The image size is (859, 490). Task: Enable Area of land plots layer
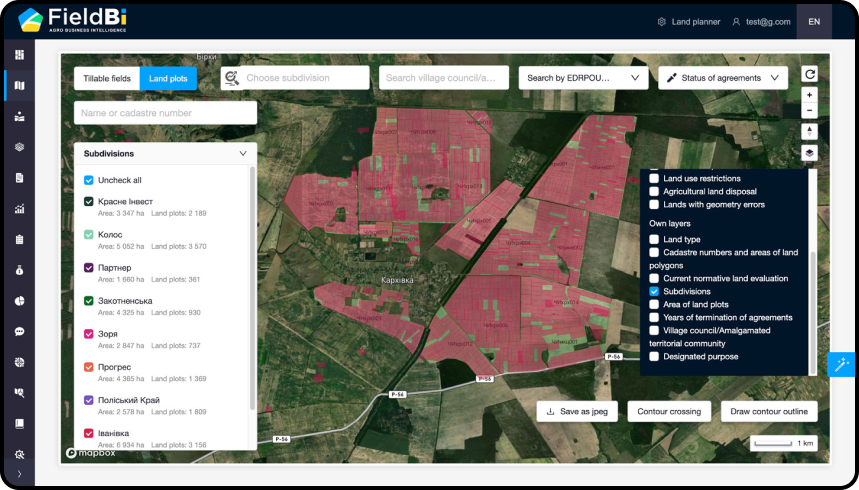coord(654,304)
